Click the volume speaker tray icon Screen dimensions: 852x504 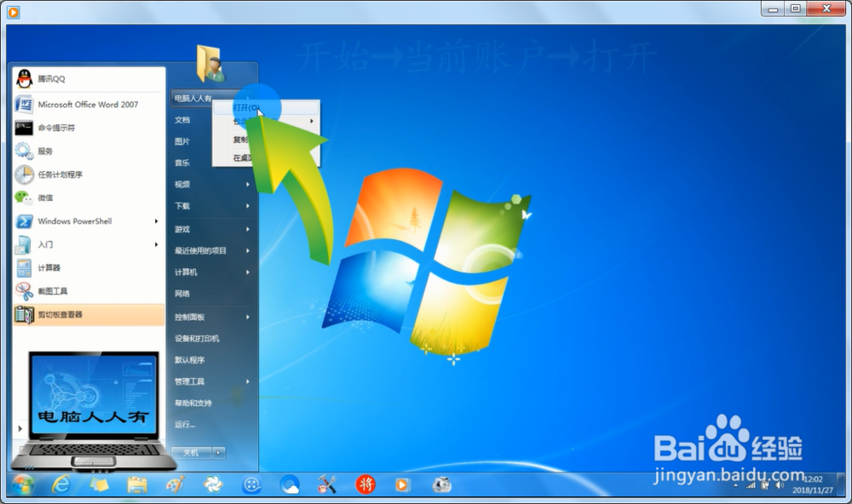point(780,485)
